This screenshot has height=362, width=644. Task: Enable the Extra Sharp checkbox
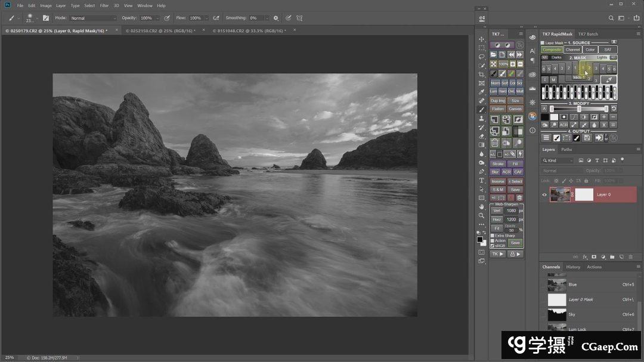point(493,236)
